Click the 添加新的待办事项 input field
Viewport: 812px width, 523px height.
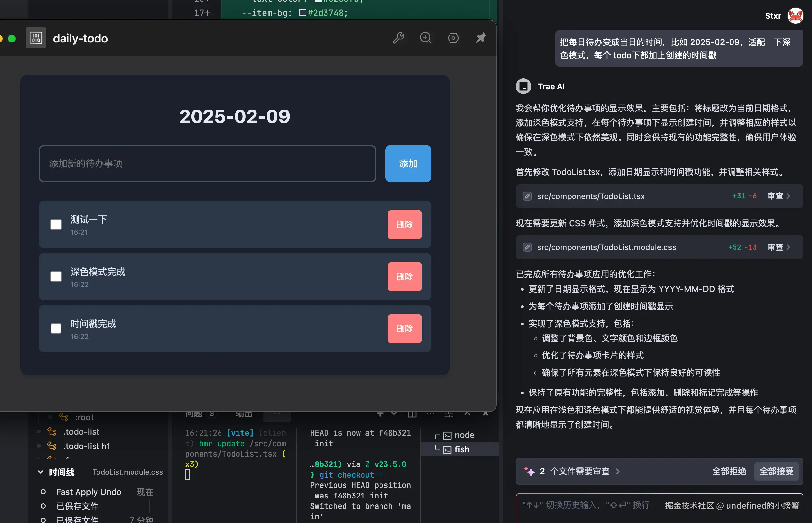click(x=207, y=164)
